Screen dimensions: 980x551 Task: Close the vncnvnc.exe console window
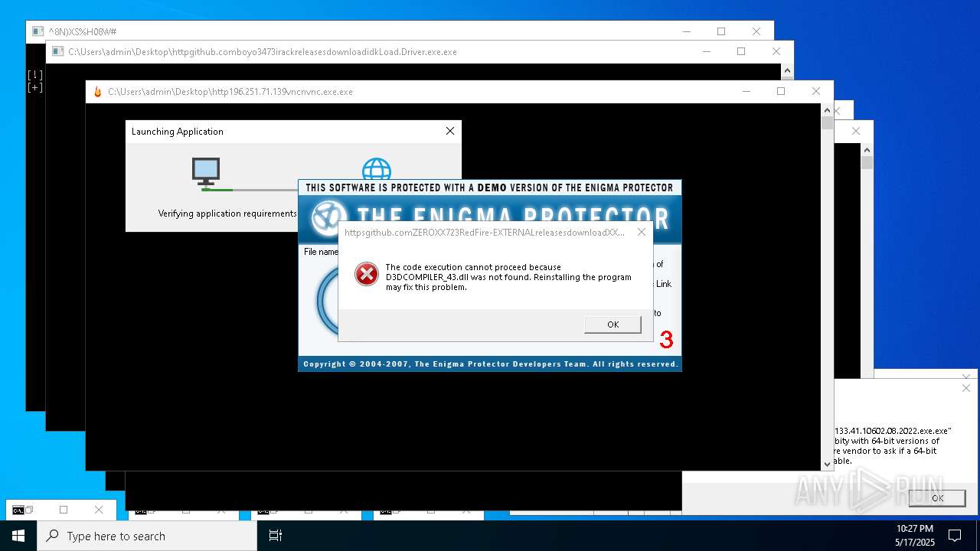[x=816, y=91]
